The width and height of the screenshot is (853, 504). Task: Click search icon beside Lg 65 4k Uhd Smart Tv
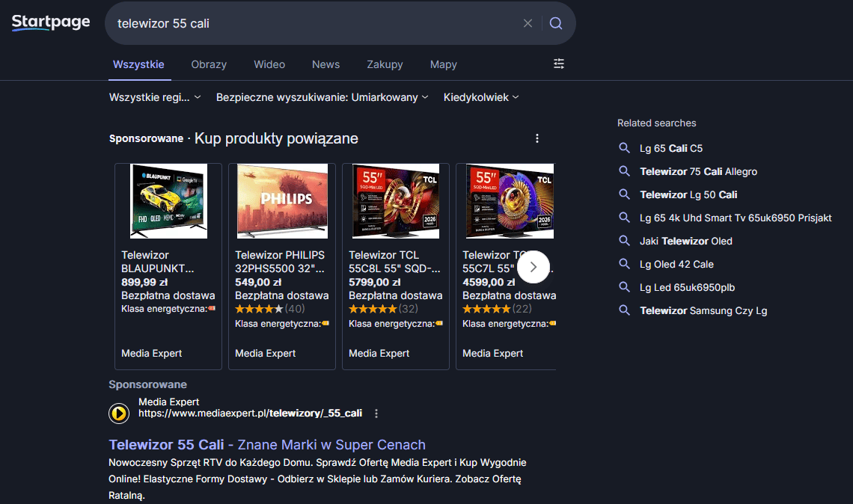point(625,218)
